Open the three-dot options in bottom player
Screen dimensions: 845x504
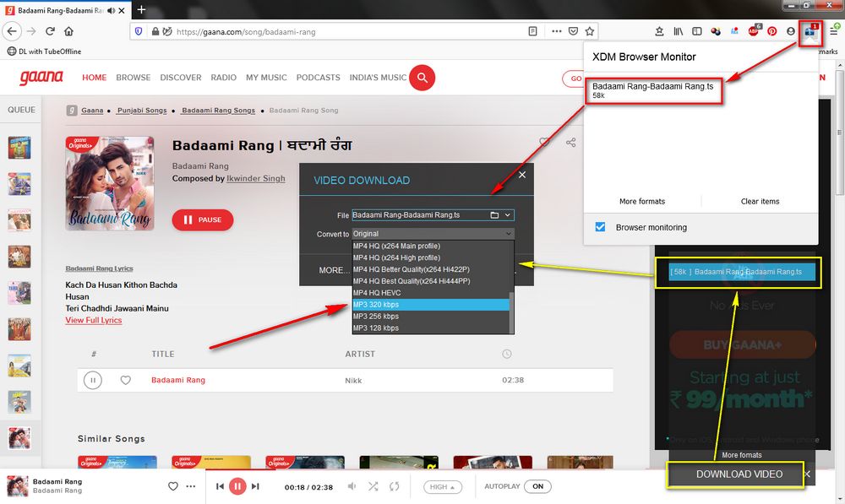(191, 486)
